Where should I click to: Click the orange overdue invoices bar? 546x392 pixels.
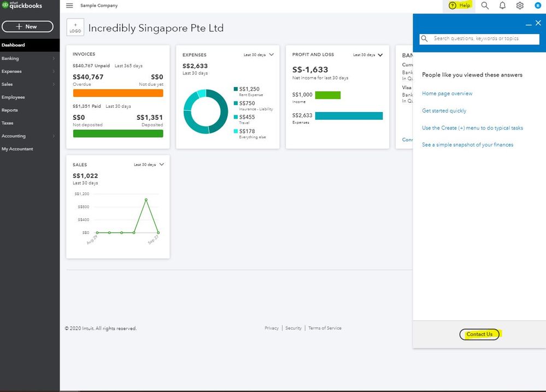tap(118, 93)
